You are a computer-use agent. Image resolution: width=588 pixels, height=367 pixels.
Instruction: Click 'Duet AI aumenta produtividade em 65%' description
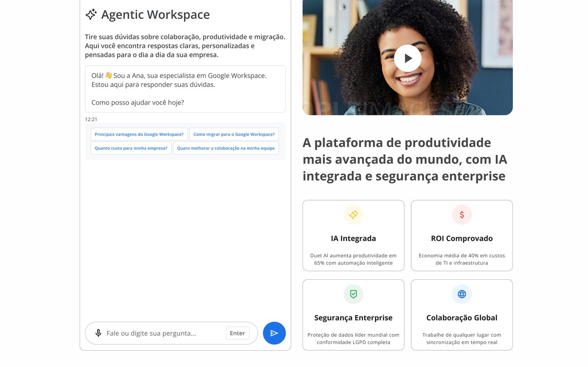tap(353, 259)
